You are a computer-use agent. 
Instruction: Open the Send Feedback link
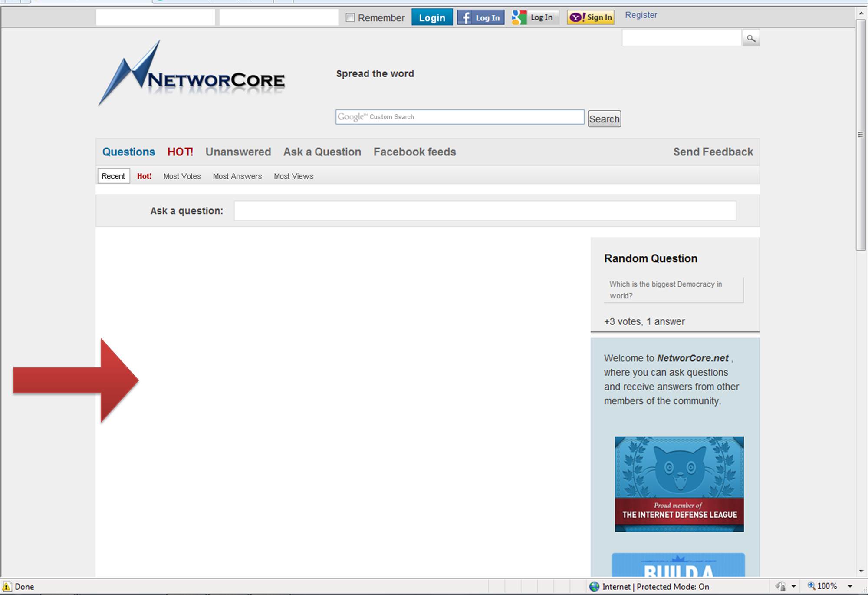pyautogui.click(x=713, y=152)
